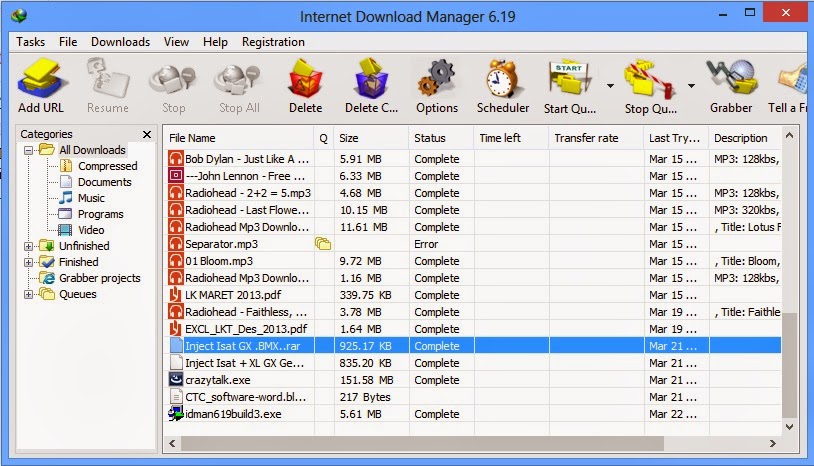The image size is (814, 466).
Task: Expand the Unfinished tree node
Action: point(29,246)
